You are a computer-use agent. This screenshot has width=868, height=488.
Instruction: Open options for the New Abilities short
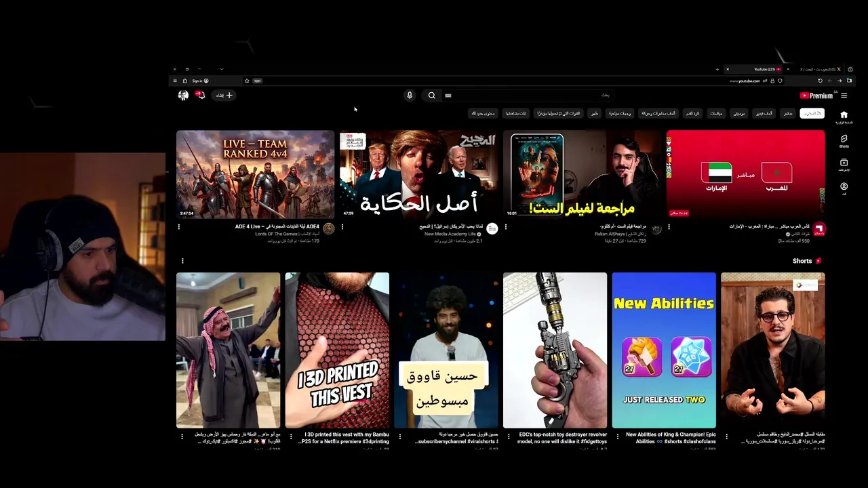tap(618, 436)
